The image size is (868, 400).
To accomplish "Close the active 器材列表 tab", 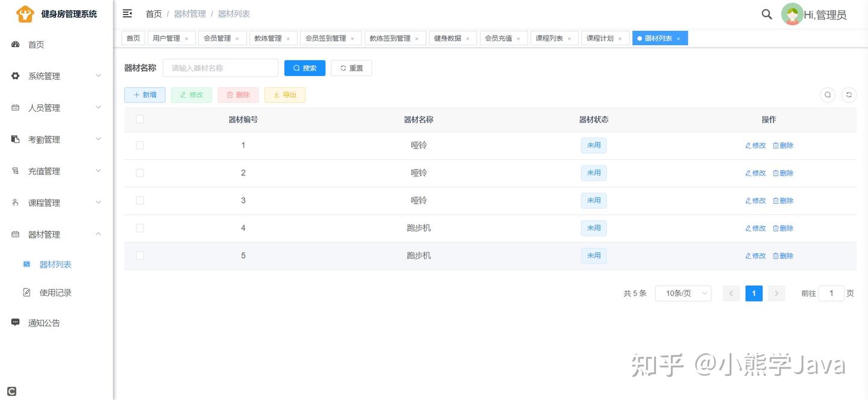I will [678, 39].
